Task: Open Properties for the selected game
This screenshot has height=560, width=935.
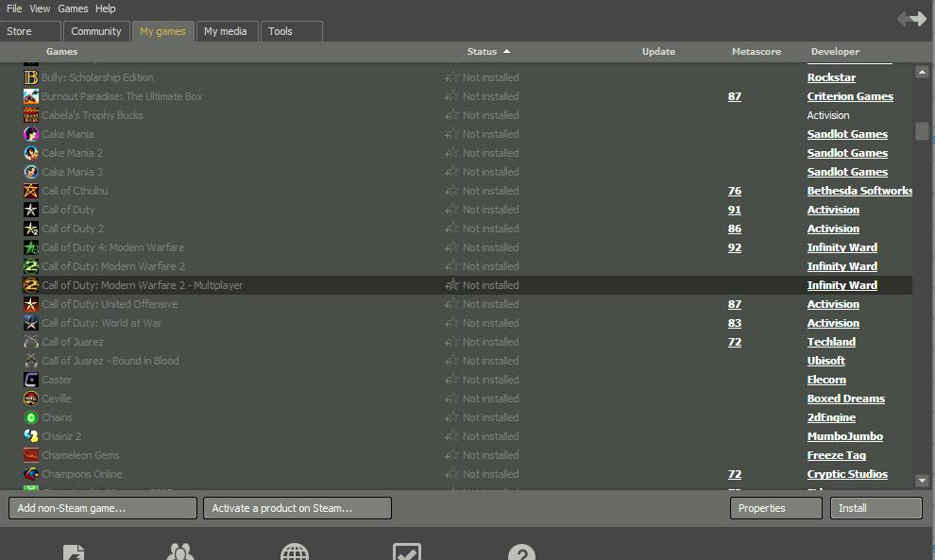Action: pyautogui.click(x=775, y=508)
